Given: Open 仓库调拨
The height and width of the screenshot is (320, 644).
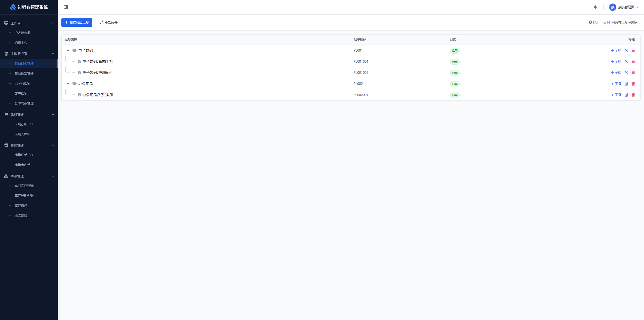Looking at the screenshot, I should coord(29,216).
